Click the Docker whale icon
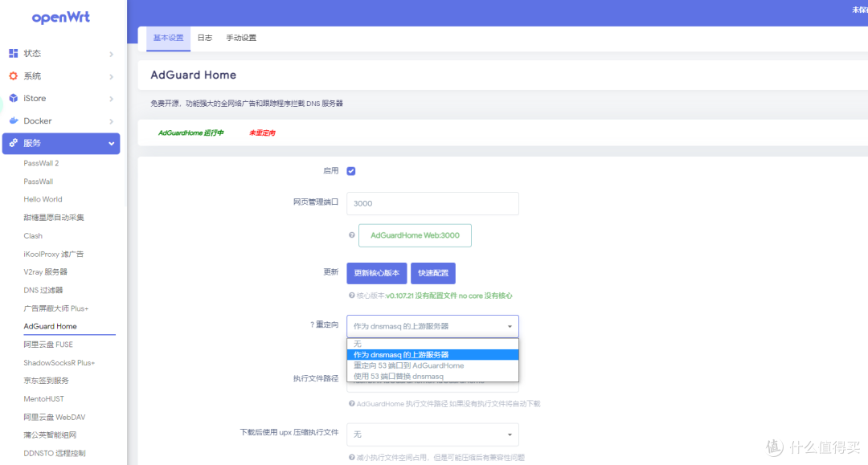Viewport: 868px width, 465px height. [13, 120]
